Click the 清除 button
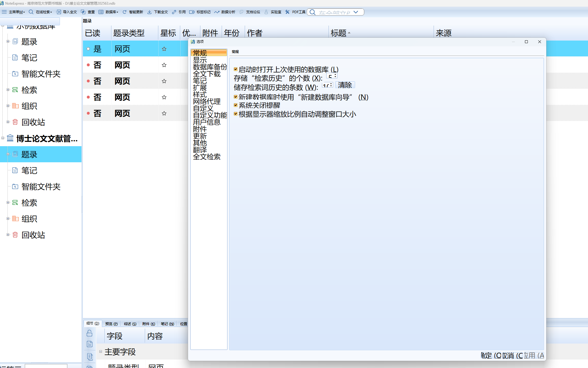588x368 pixels. [345, 85]
